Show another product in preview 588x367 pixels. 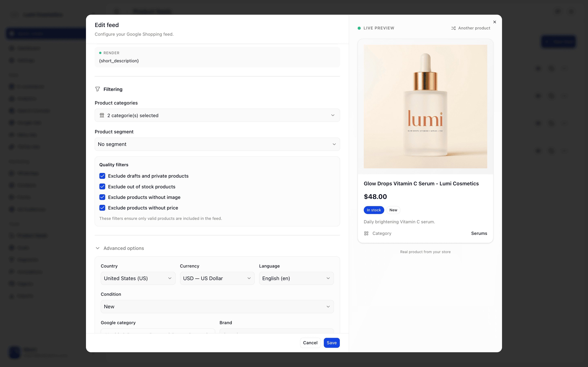[470, 28]
